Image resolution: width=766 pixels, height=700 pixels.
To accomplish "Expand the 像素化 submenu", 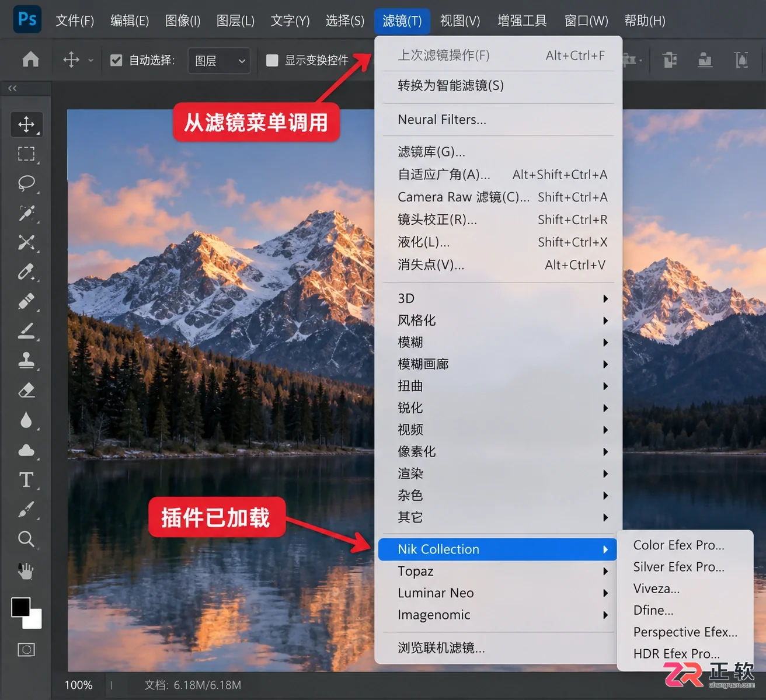I will click(498, 452).
